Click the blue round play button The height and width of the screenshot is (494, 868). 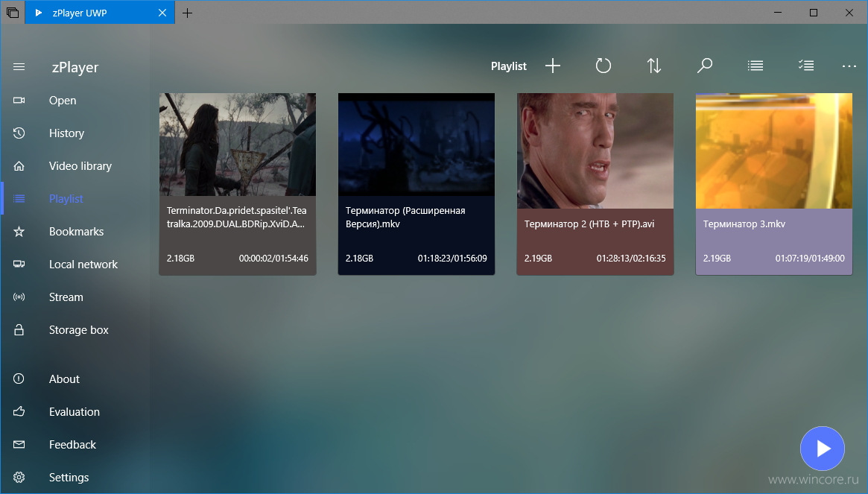pos(823,449)
